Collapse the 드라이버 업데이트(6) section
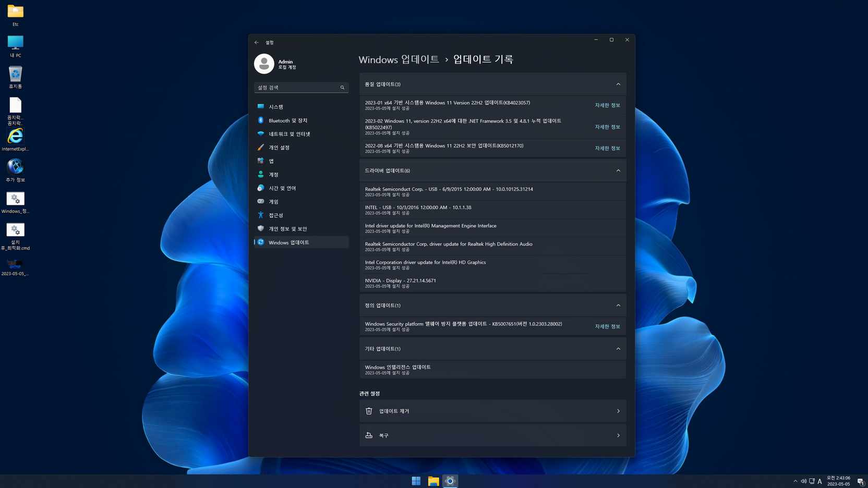The image size is (868, 488). [618, 170]
